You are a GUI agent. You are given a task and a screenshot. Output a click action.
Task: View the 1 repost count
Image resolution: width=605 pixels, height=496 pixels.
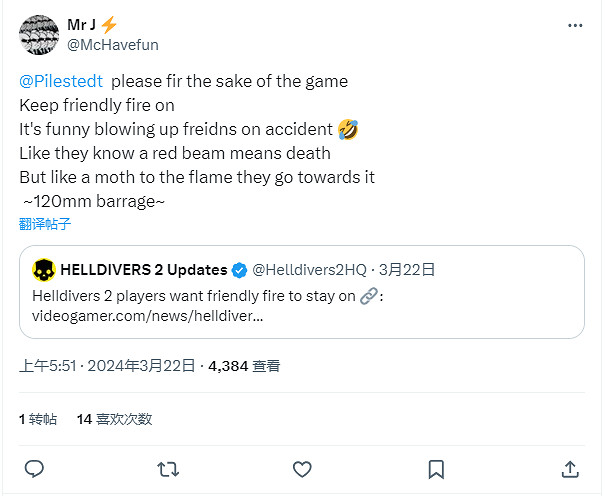point(38,419)
